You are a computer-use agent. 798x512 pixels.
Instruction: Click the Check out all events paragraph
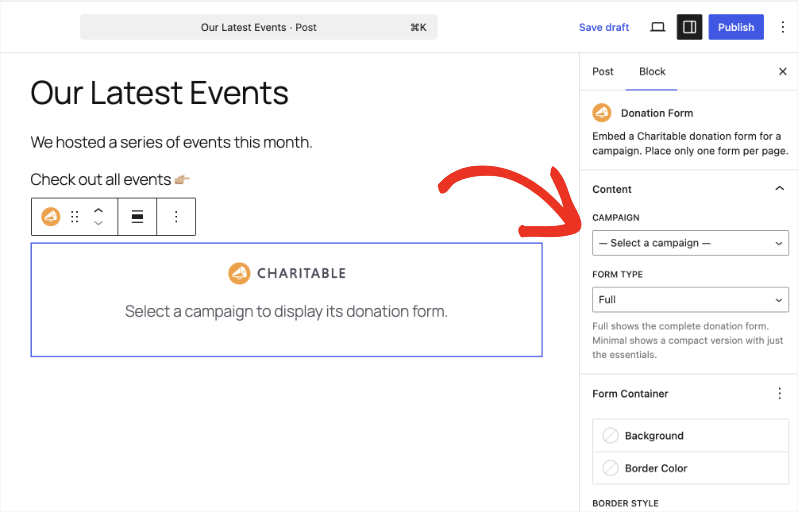110,180
